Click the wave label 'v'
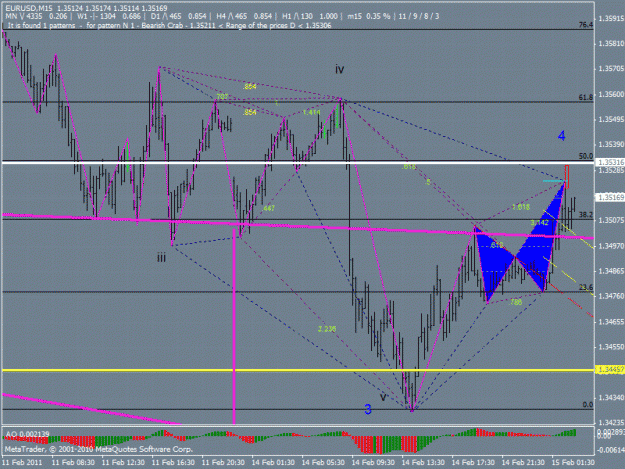This screenshot has width=625, height=469. (x=383, y=397)
